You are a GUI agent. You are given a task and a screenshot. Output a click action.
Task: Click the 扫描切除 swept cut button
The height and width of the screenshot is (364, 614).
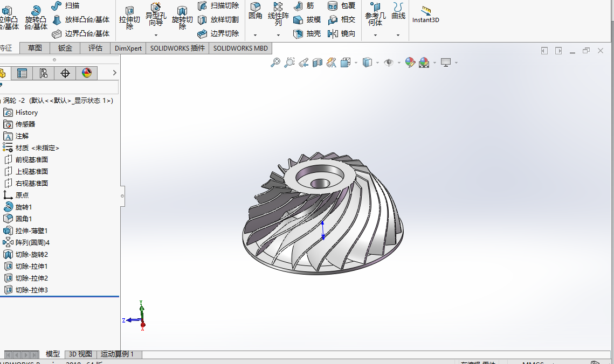point(218,5)
